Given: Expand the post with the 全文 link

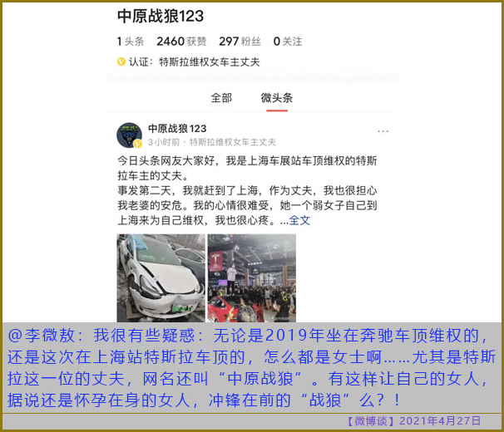Looking at the screenshot, I should [299, 220].
